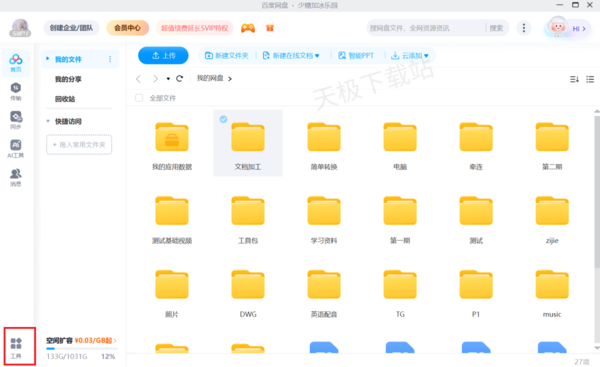Screen dimensions: 600x367
Task: Refresh the file list
Action: (x=179, y=78)
